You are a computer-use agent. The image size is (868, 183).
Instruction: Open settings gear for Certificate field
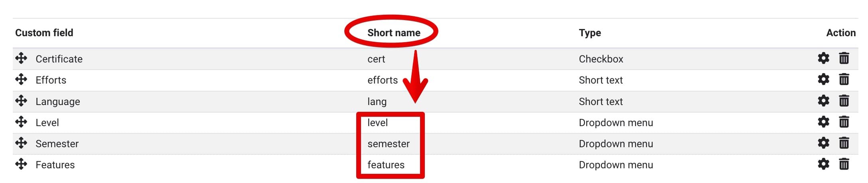(823, 58)
